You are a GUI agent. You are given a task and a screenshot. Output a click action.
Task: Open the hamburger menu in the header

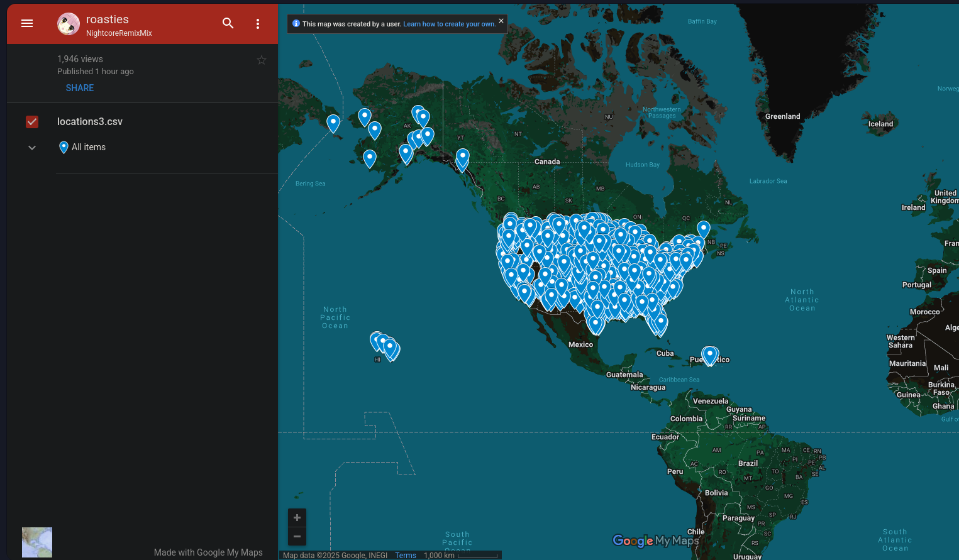coord(27,23)
